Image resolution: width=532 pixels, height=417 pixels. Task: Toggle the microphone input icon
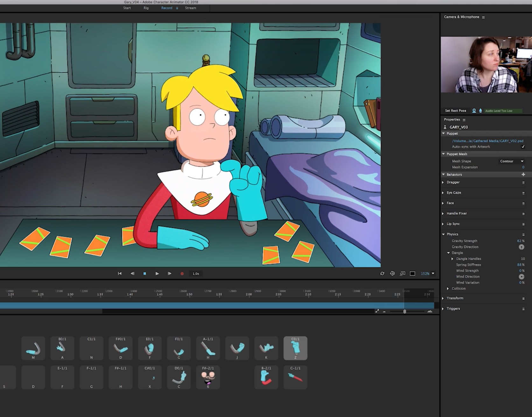coord(480,110)
